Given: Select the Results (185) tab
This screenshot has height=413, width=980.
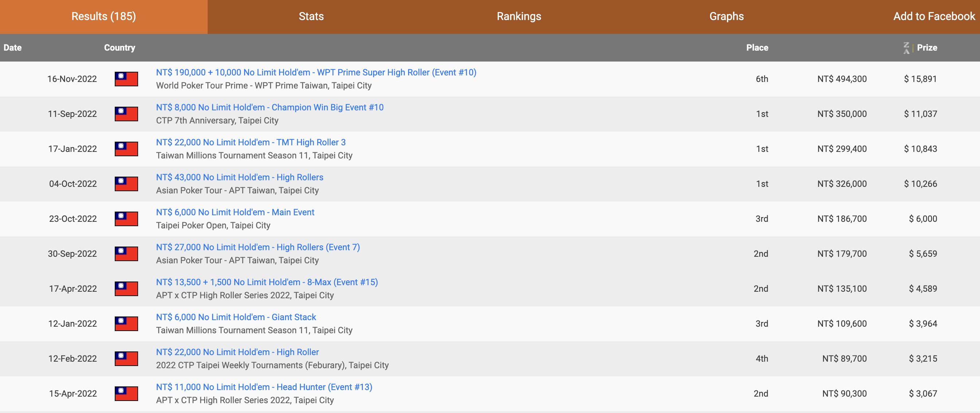Looking at the screenshot, I should [103, 16].
